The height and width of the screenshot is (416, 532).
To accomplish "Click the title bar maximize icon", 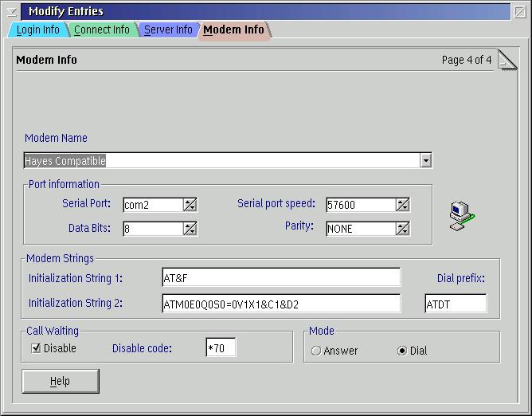I will pos(520,12).
